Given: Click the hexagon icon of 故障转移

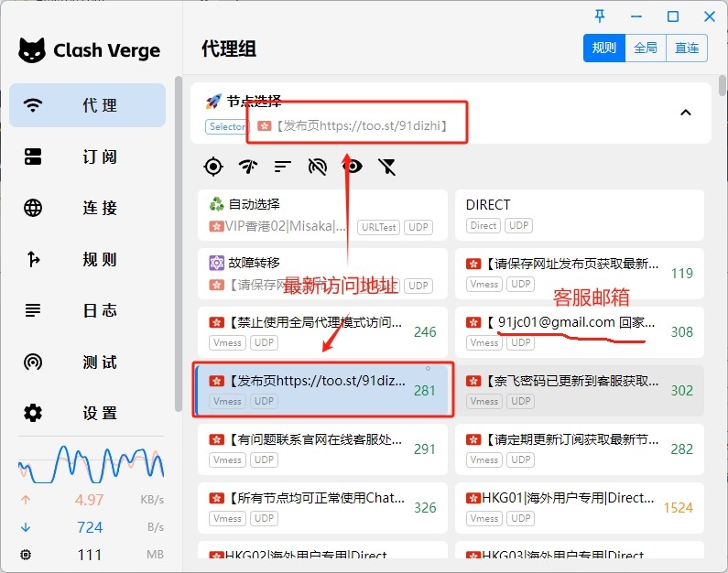Looking at the screenshot, I should [x=216, y=263].
